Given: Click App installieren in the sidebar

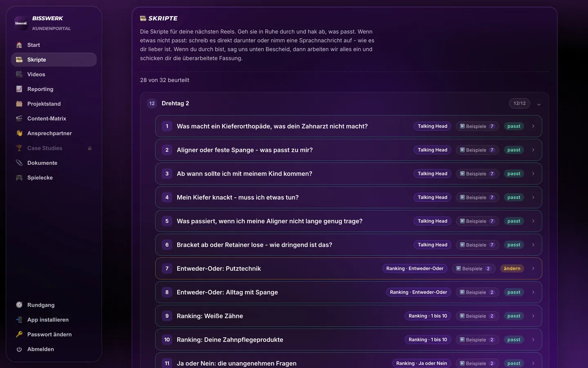Looking at the screenshot, I should click(x=54, y=320).
